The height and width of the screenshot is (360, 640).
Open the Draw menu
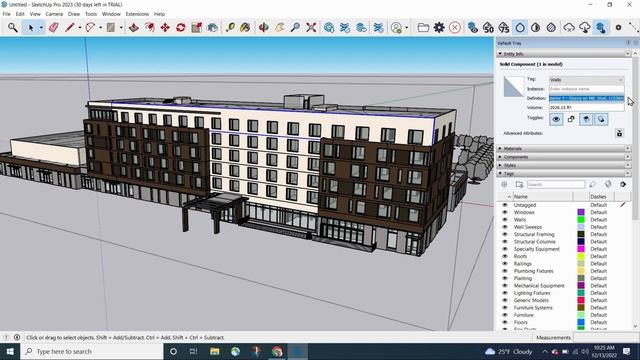(74, 14)
